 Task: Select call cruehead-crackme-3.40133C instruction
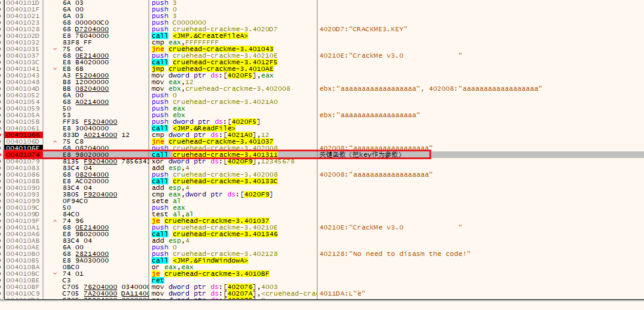[x=215, y=181]
